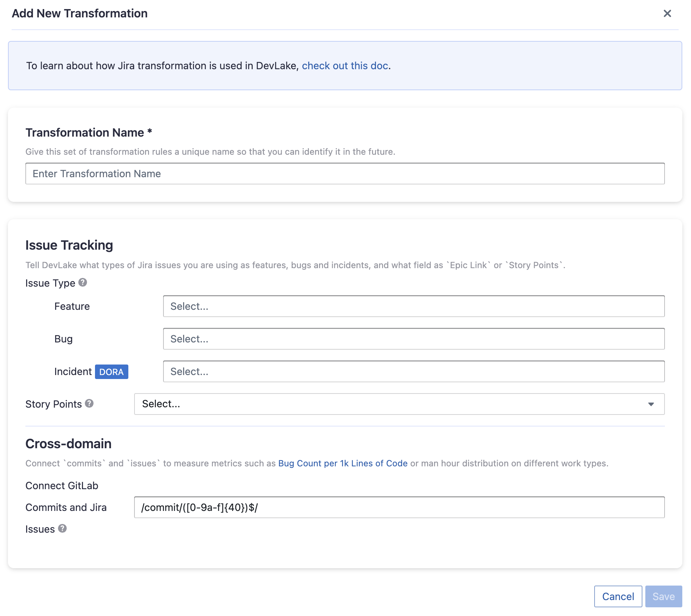Viewport: 691px width, 616px height.
Task: Close the Add New Transformation dialog
Action: pyautogui.click(x=667, y=13)
